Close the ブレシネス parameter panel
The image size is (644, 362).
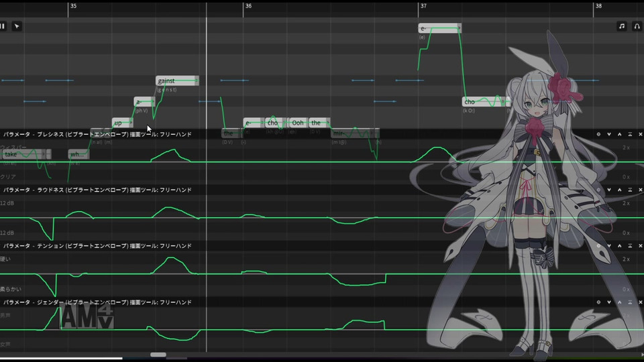click(640, 134)
